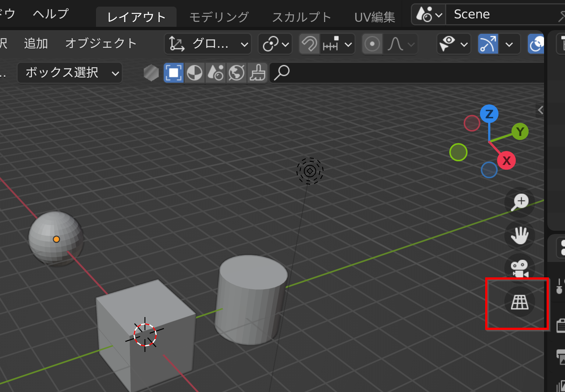Switch to the スカルプト workspace tab
The image size is (565, 392).
[302, 17]
